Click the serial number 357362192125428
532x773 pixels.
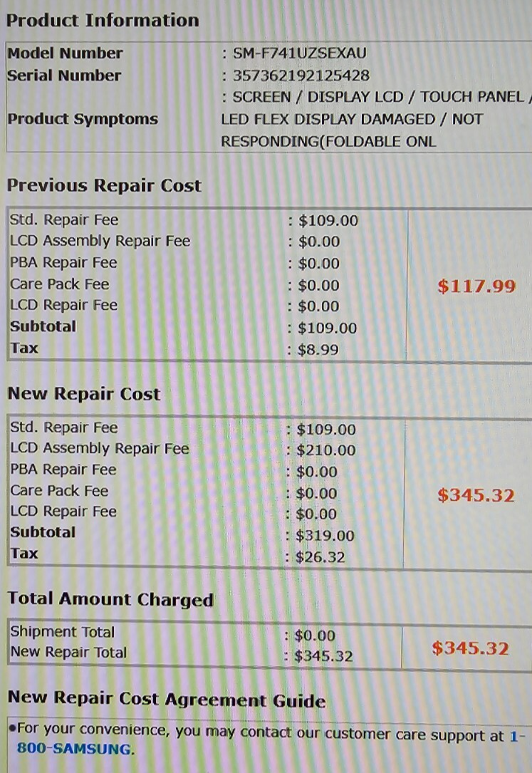pyautogui.click(x=301, y=76)
